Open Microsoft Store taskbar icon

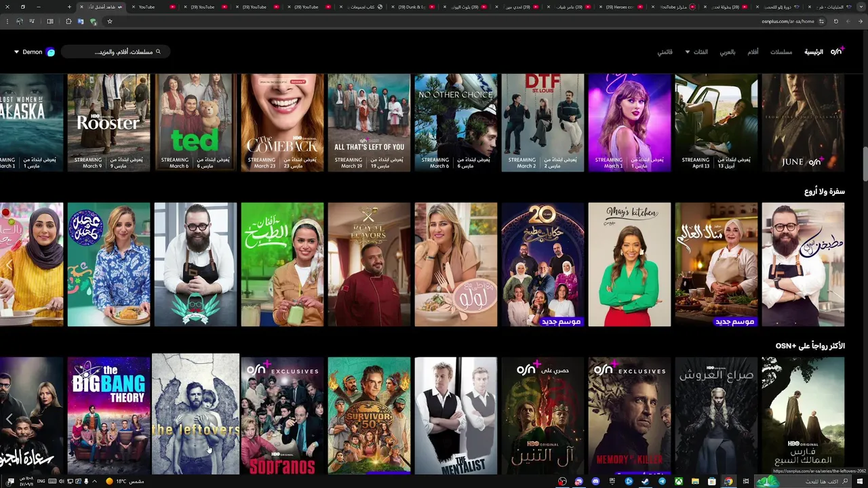712,481
